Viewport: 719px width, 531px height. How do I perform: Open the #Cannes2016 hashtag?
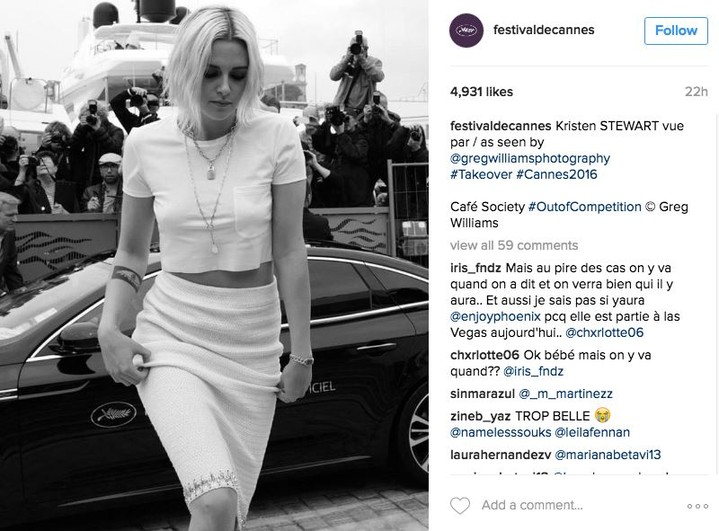click(557, 174)
